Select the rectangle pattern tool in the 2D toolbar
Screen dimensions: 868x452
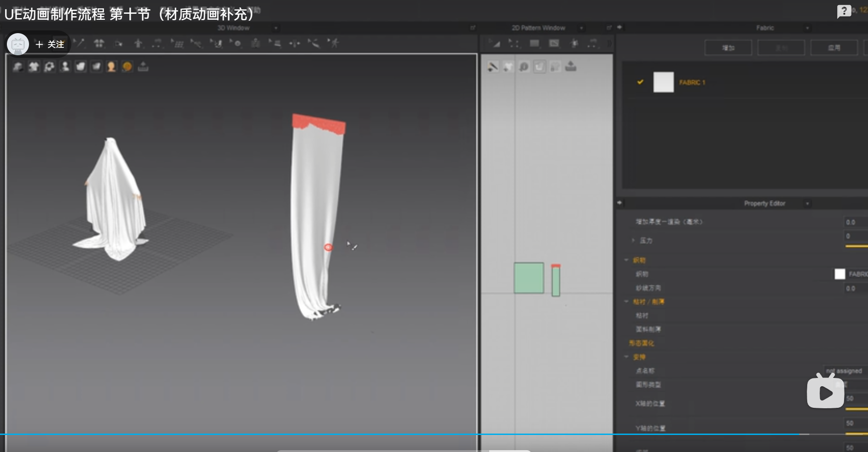(534, 43)
